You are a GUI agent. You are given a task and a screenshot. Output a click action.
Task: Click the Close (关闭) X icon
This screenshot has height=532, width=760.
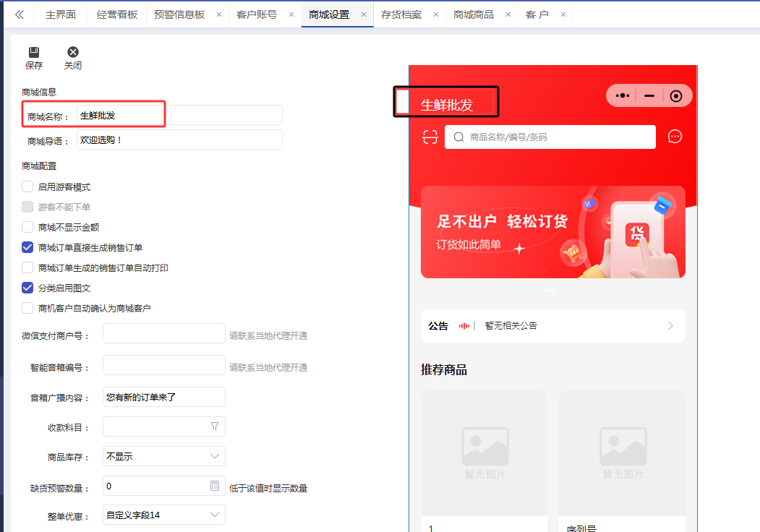(72, 53)
